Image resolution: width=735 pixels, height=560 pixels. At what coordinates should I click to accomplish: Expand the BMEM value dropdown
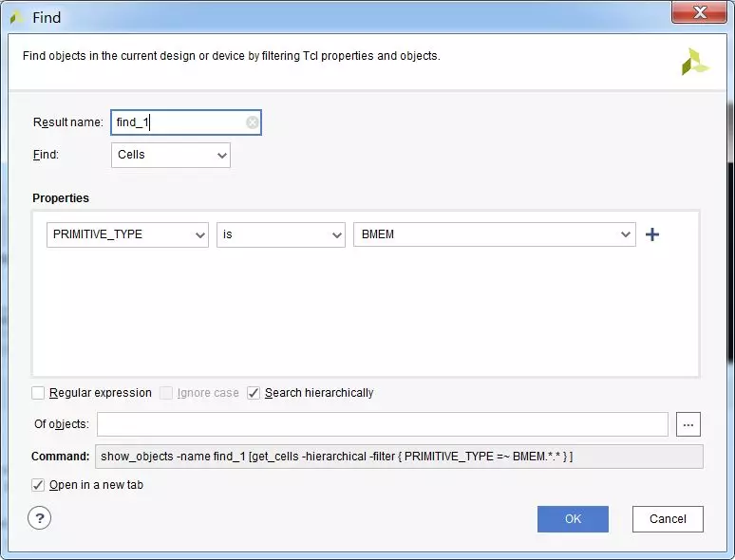[494, 234]
